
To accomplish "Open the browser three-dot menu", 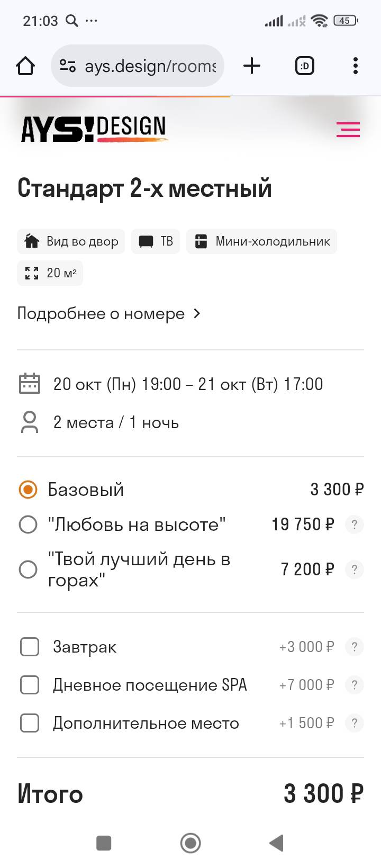I will [x=355, y=66].
